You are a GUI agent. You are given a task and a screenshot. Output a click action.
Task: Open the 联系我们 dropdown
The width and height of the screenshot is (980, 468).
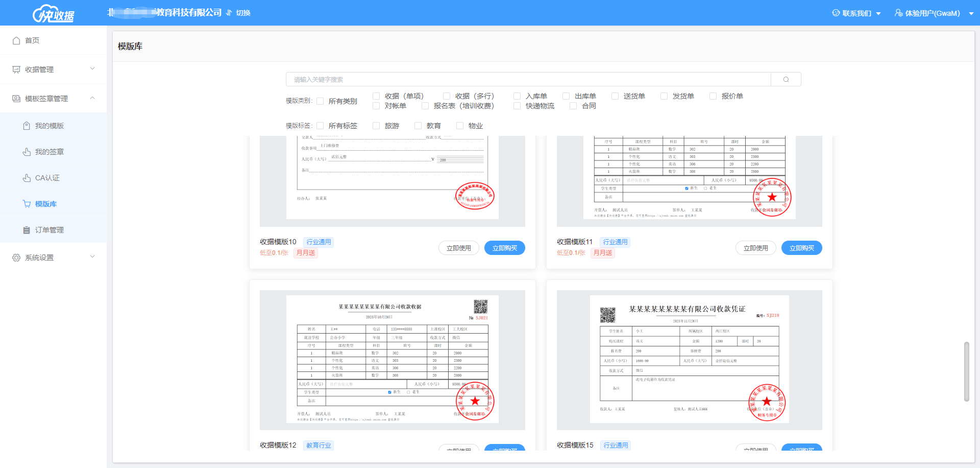(856, 13)
